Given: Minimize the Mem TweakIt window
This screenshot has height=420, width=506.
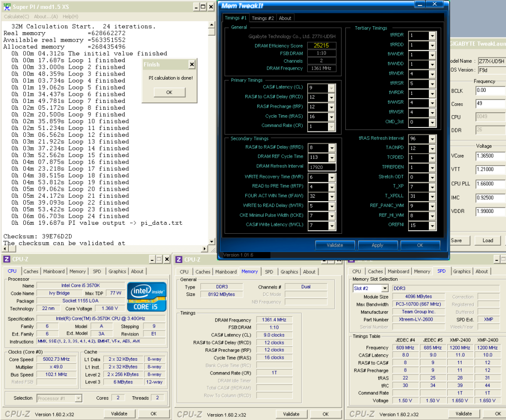Looking at the screenshot, I should (420, 4).
